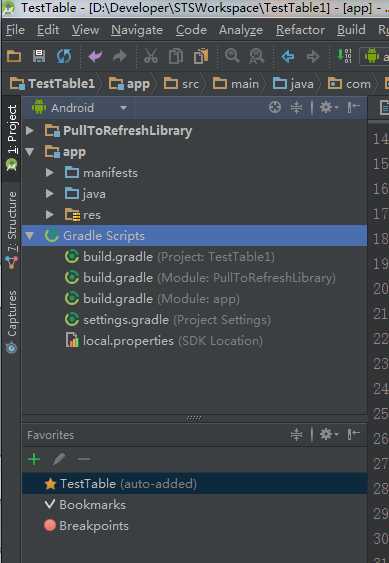This screenshot has height=563, width=389.
Task: Open the Structure side tab
Action: pyautogui.click(x=12, y=231)
